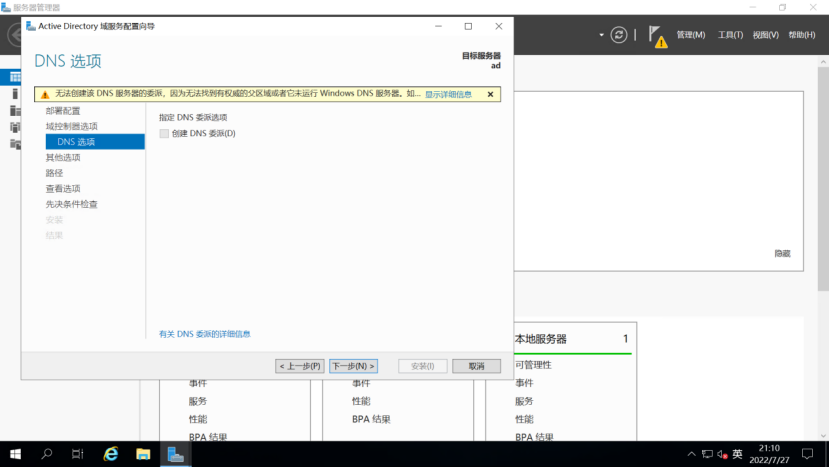Open Windows Start menu

[x=15, y=454]
